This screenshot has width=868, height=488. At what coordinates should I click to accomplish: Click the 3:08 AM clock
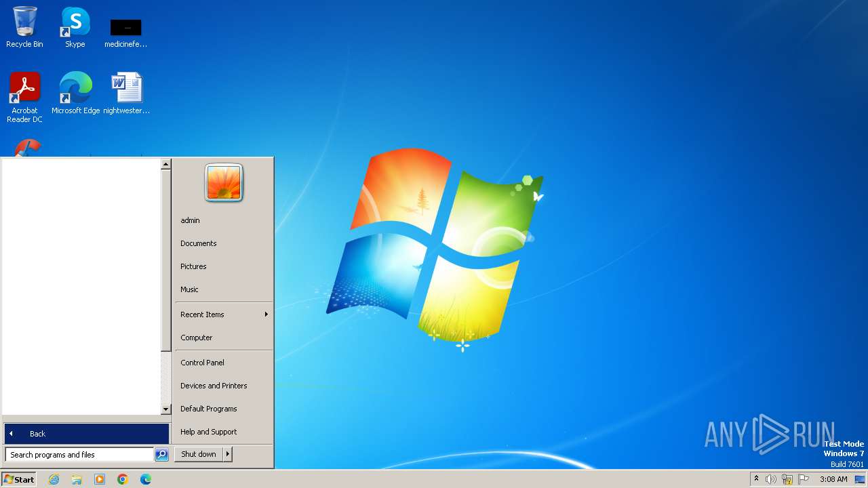(833, 479)
